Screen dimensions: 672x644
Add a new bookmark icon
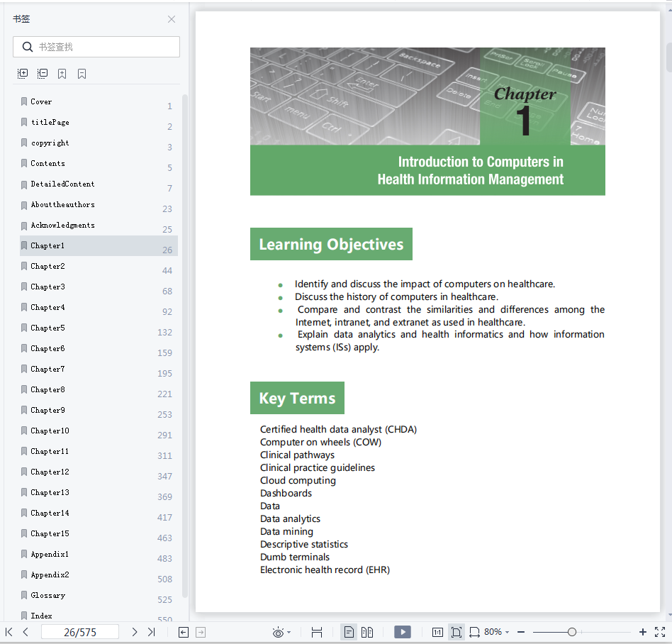pyautogui.click(x=62, y=74)
